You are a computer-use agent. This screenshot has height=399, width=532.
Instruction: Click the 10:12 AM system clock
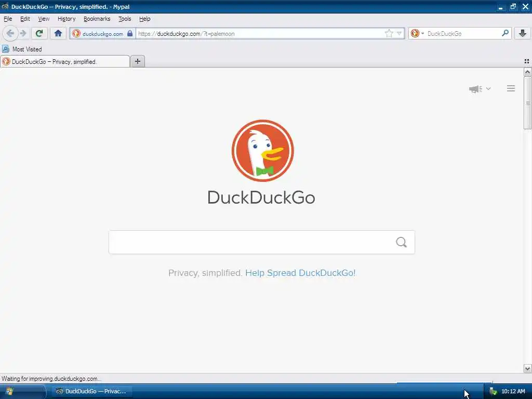tap(513, 391)
